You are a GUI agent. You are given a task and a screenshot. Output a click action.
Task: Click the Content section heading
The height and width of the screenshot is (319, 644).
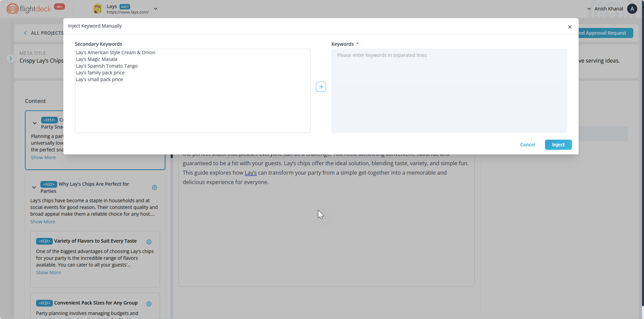tap(35, 101)
